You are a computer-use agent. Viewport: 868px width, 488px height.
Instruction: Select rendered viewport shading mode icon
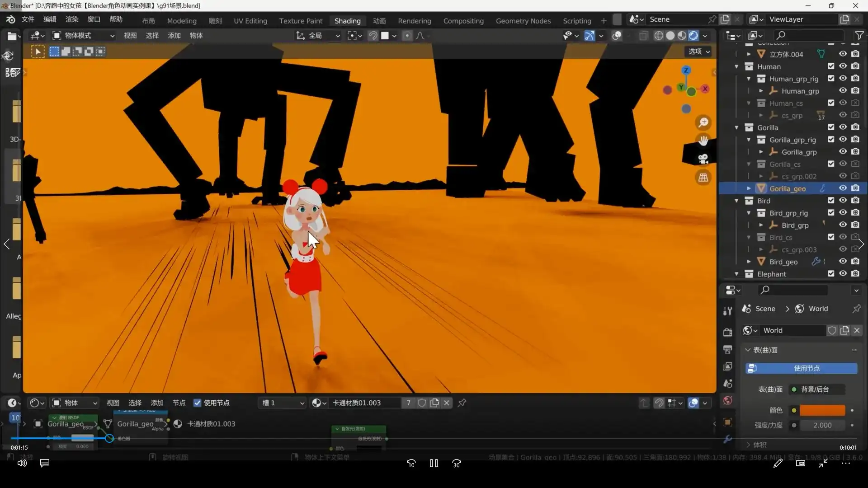pyautogui.click(x=693, y=36)
